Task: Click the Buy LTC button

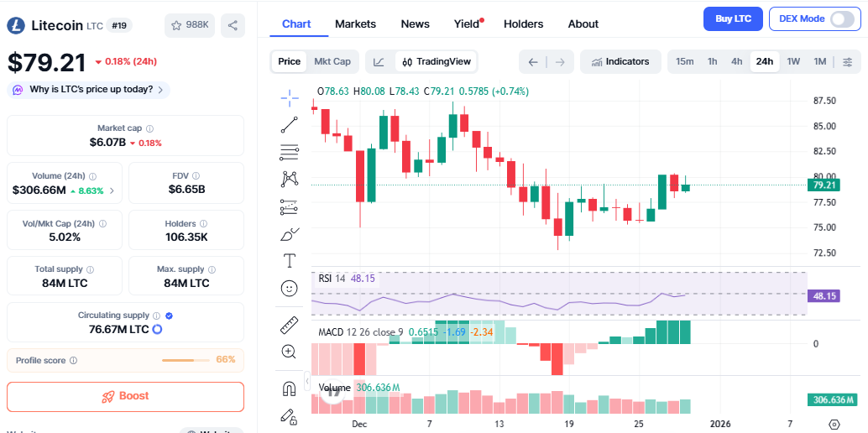Action: [732, 18]
